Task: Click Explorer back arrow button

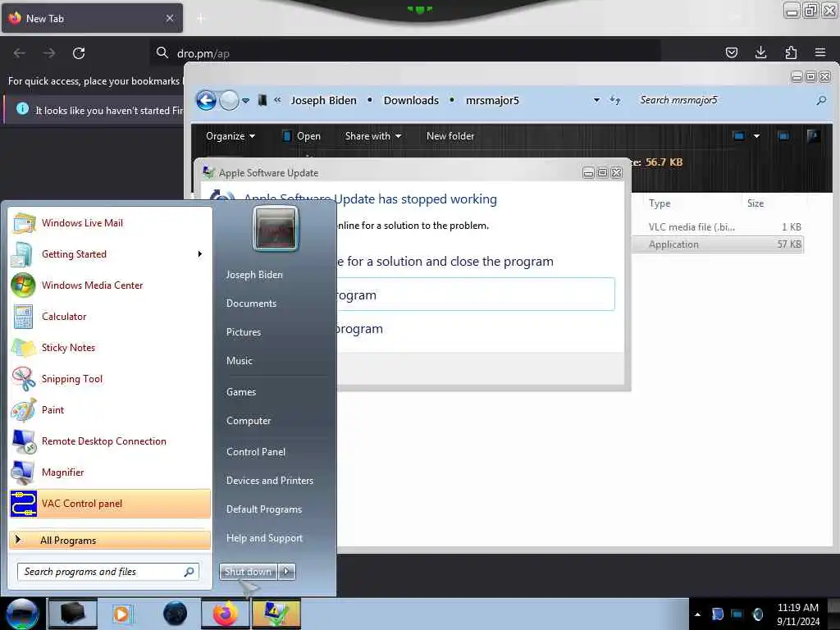Action: 206,100
